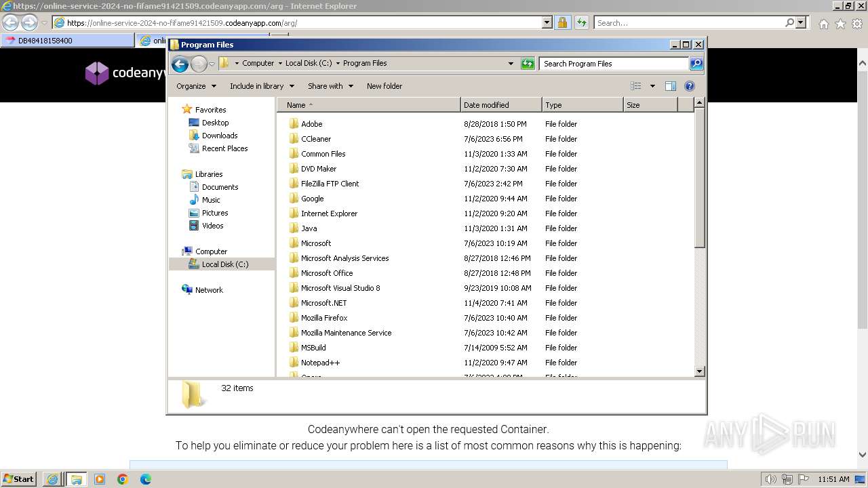Viewport: 868px width, 488px height.
Task: Click the IE security lock icon
Action: click(562, 23)
